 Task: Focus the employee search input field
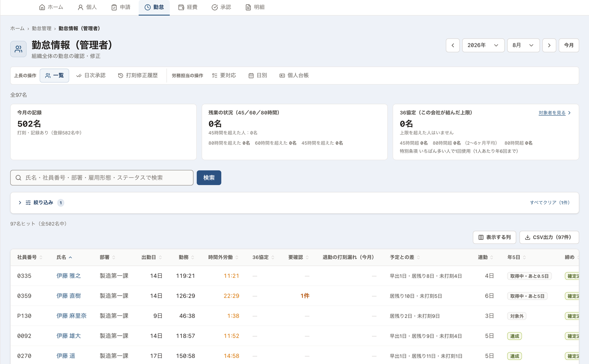click(102, 178)
